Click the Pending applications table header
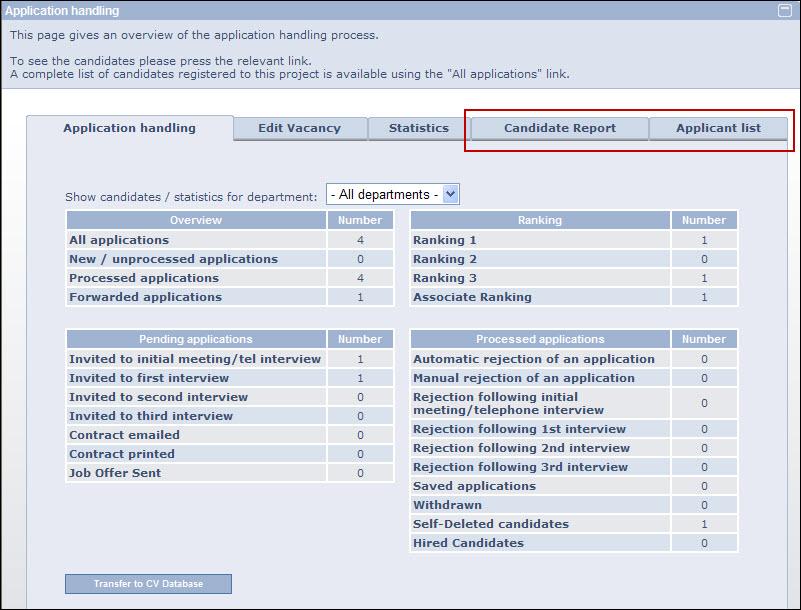Screen dimensions: 801x610 coord(196,339)
